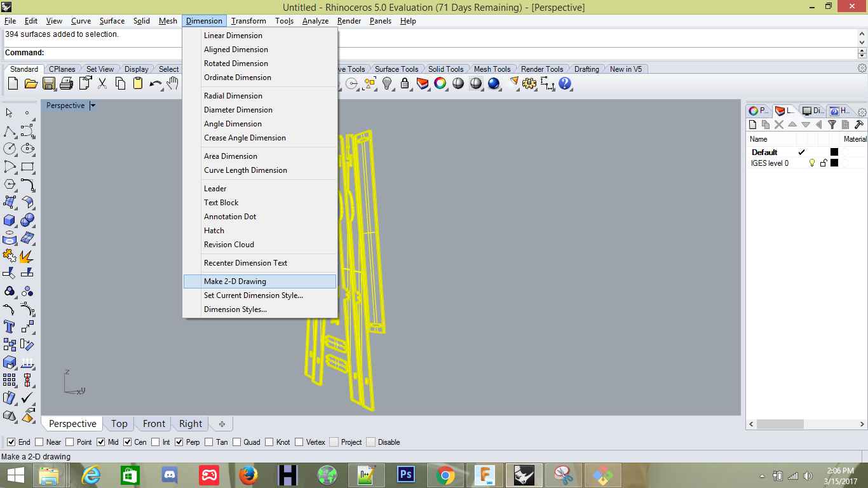Image resolution: width=868 pixels, height=488 pixels.
Task: Click the Open file folder icon
Action: click(31, 83)
